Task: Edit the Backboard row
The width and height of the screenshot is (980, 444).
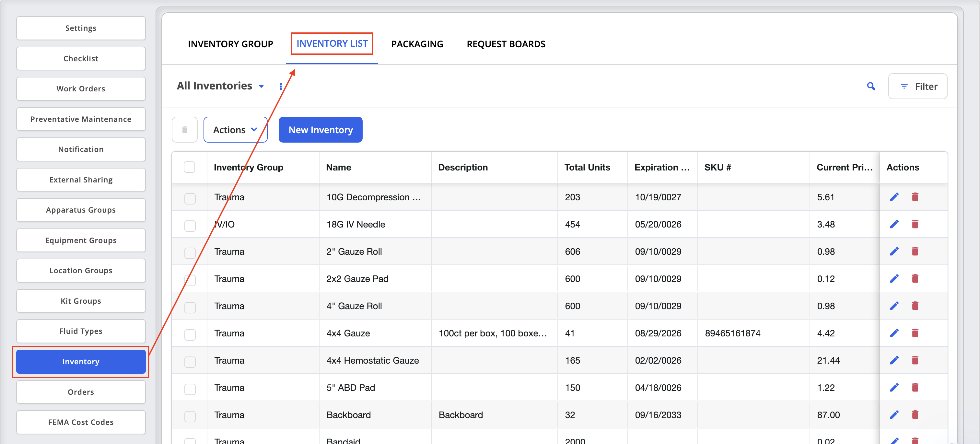Action: tap(894, 414)
